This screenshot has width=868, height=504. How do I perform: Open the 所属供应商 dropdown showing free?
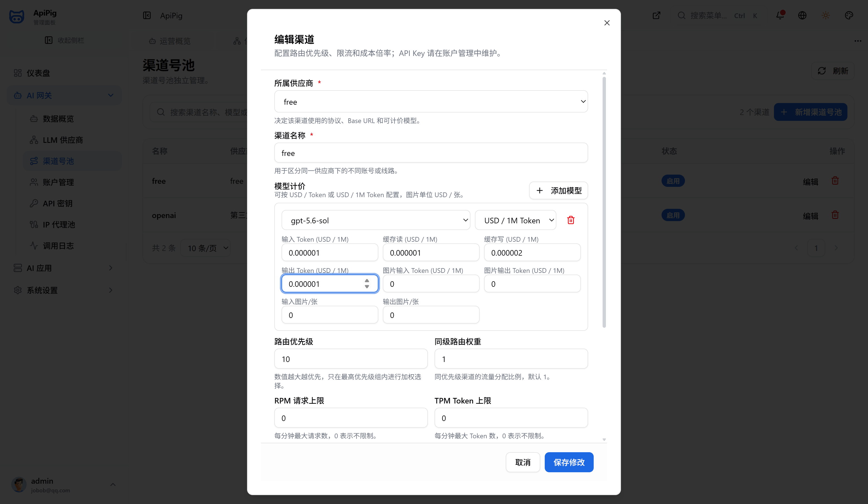pos(431,101)
